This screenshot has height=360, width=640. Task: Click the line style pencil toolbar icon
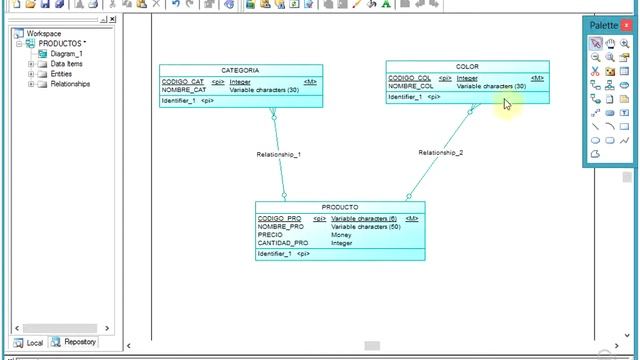tap(357, 4)
